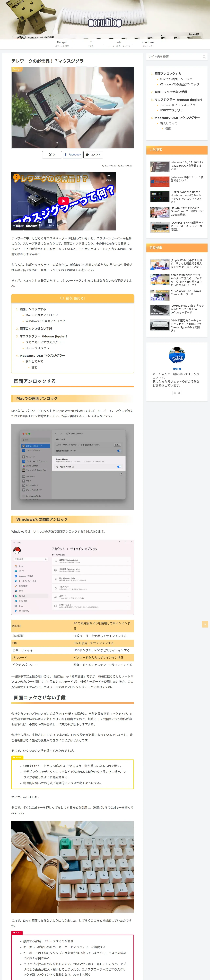This screenshot has width=210, height=980.
Task: Click 画面アンロックする in the sidebar contents
Action: tap(168, 74)
